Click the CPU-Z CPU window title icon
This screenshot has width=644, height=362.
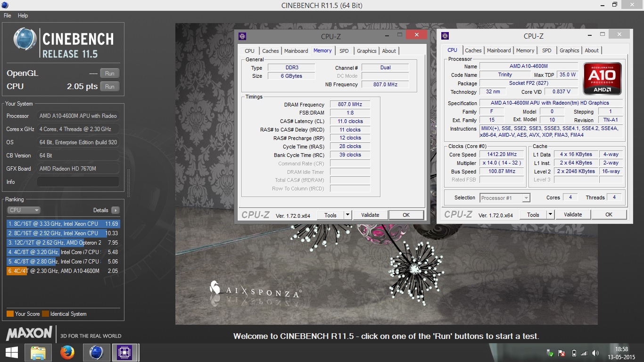(x=445, y=36)
